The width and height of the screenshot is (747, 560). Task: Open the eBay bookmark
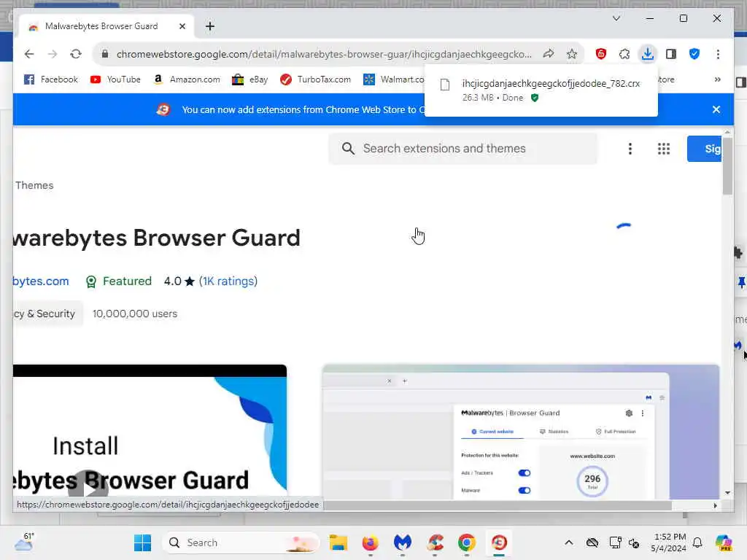249,79
